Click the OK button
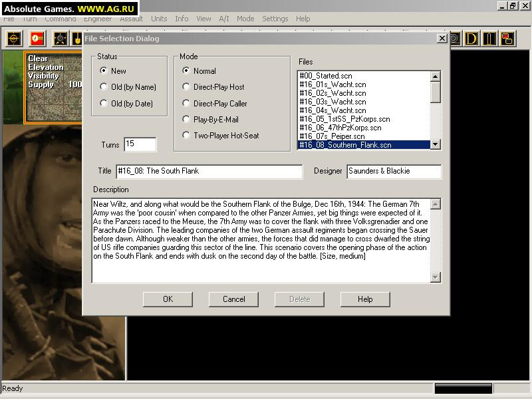Screen dimensions: 532x399 168,299
